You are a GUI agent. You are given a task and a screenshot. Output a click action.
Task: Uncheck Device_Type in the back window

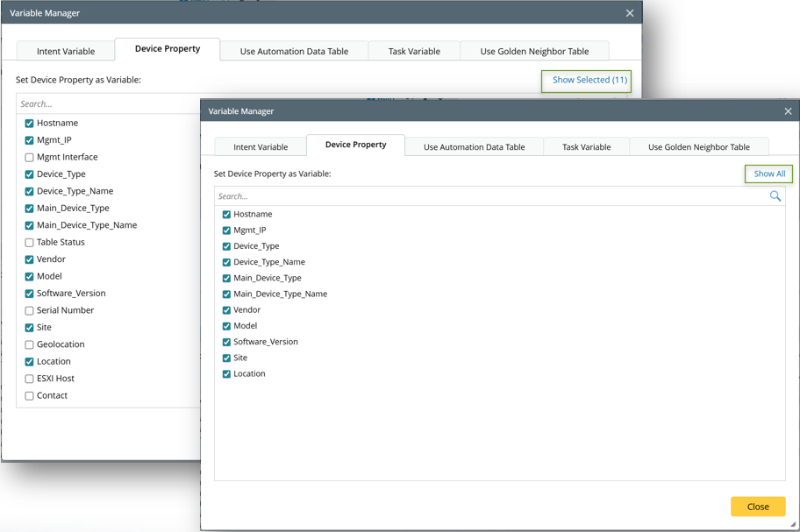pyautogui.click(x=29, y=174)
